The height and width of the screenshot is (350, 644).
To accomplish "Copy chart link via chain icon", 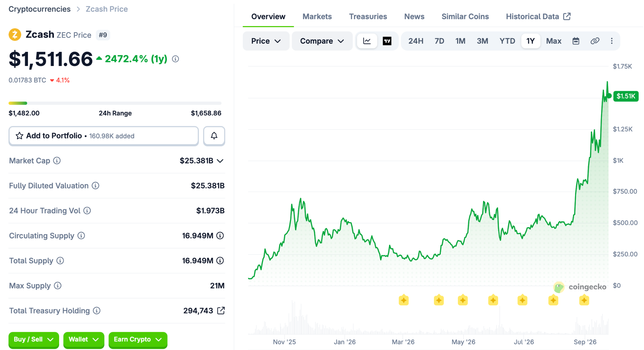I will click(595, 41).
